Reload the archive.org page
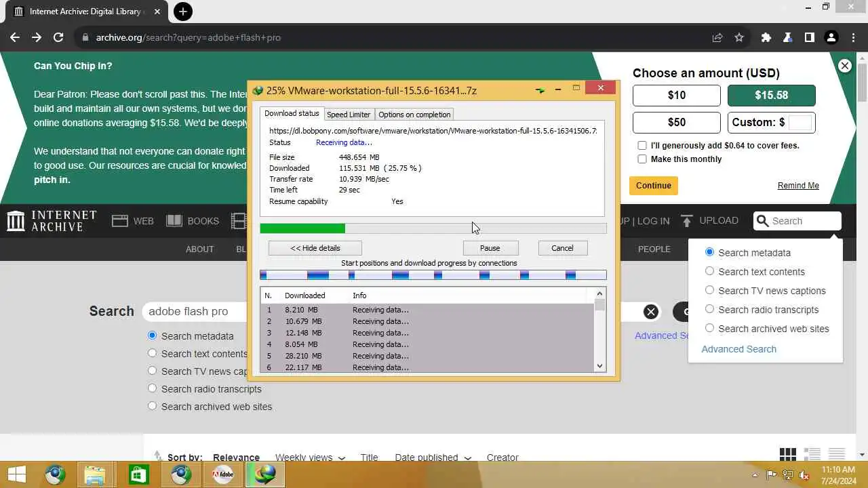 [x=58, y=38]
